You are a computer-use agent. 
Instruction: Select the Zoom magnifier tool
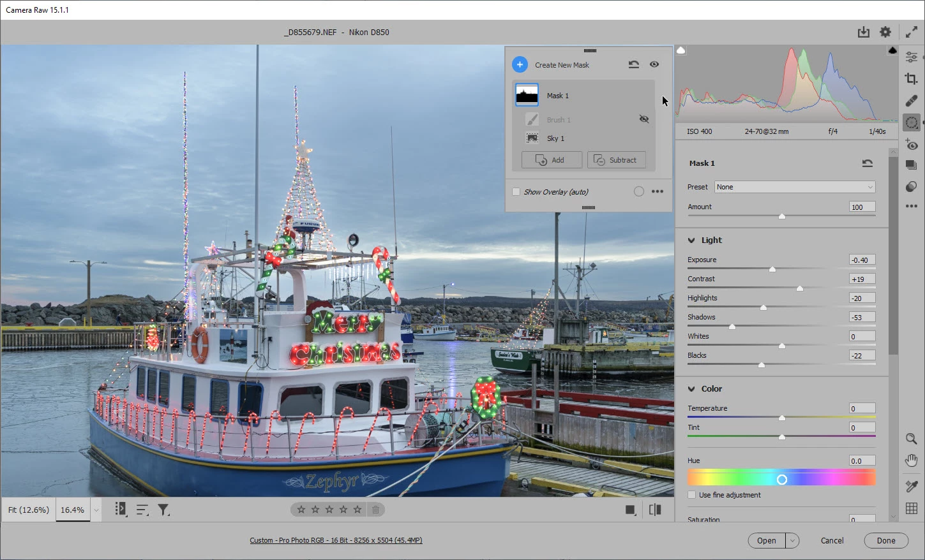coord(911,439)
